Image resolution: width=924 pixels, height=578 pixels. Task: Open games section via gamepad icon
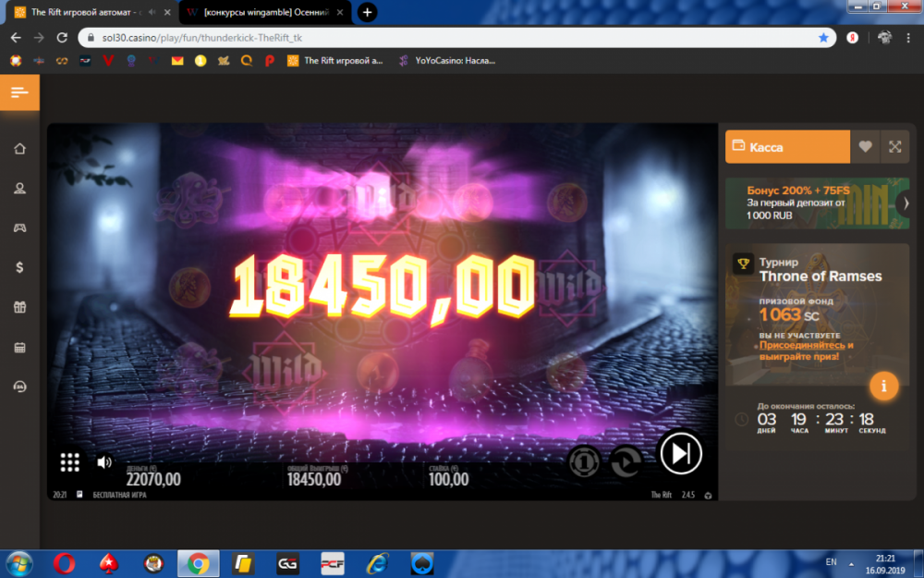(19, 228)
